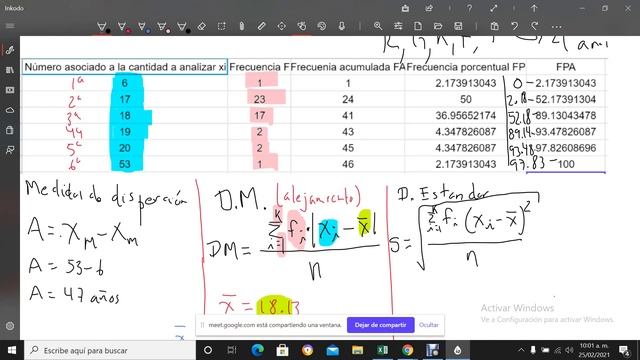Click the 'Dejar de compartir' button
This screenshot has width=640, height=360.
coord(380,325)
